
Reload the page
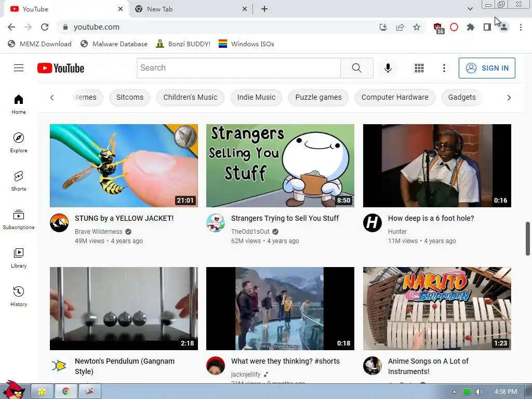(45, 27)
